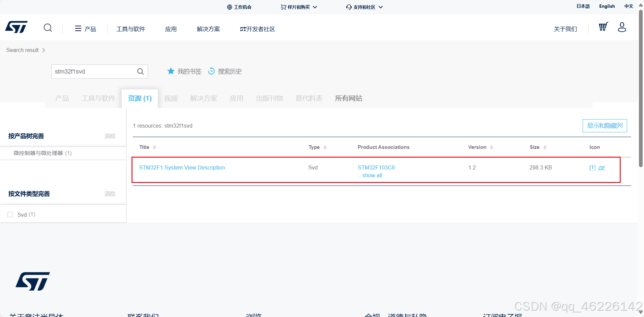Click the ST logo in the footer
The width and height of the screenshot is (644, 317).
pos(33,281)
